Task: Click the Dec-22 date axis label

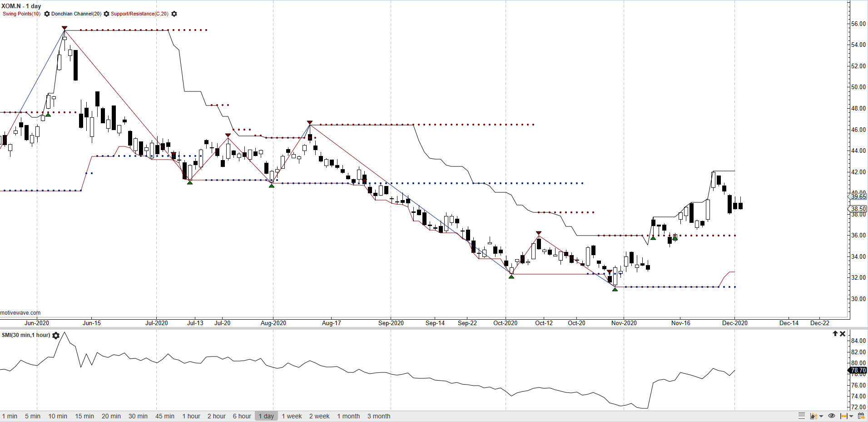Action: point(820,323)
